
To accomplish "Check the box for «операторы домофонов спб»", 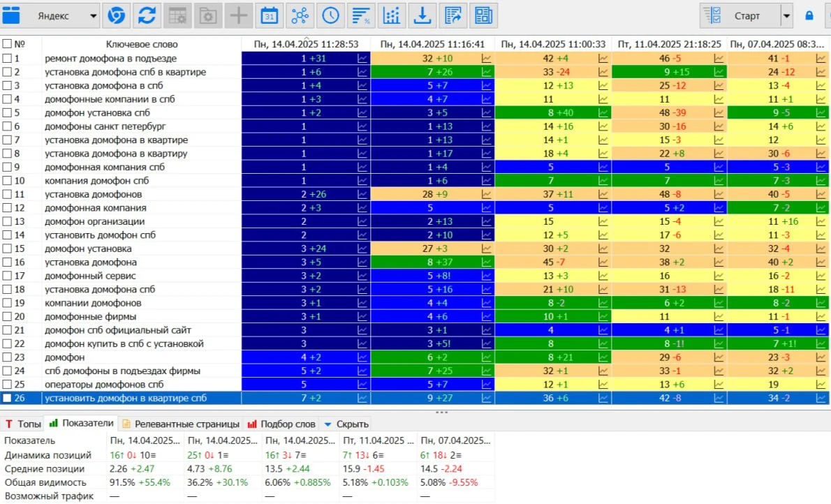I will (x=7, y=384).
